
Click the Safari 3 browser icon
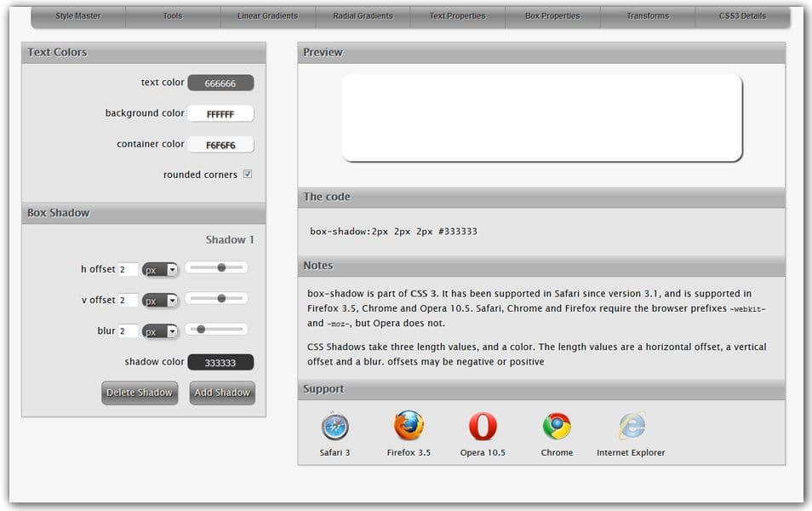(x=335, y=426)
